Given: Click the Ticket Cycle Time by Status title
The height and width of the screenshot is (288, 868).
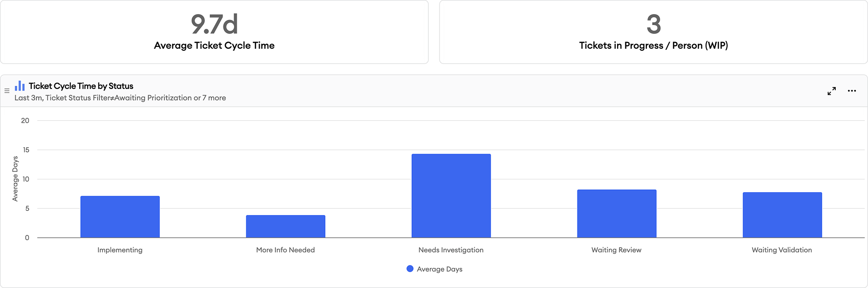Looking at the screenshot, I should coord(81,86).
